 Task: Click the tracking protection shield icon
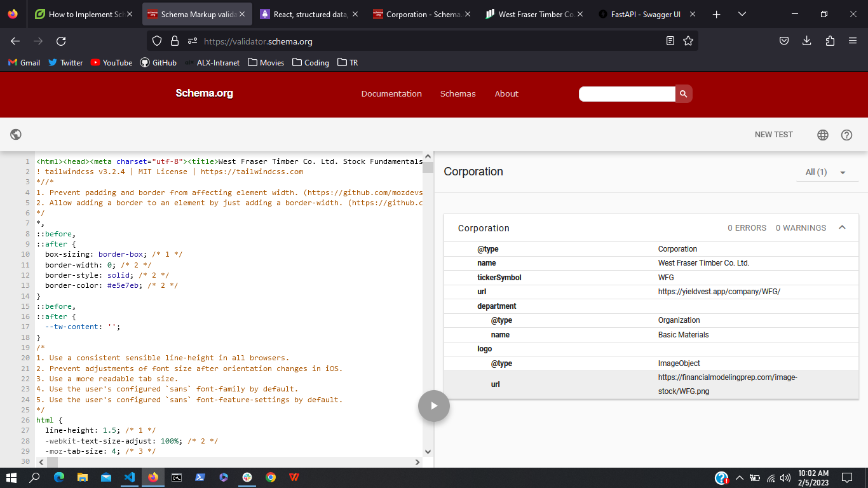point(157,41)
